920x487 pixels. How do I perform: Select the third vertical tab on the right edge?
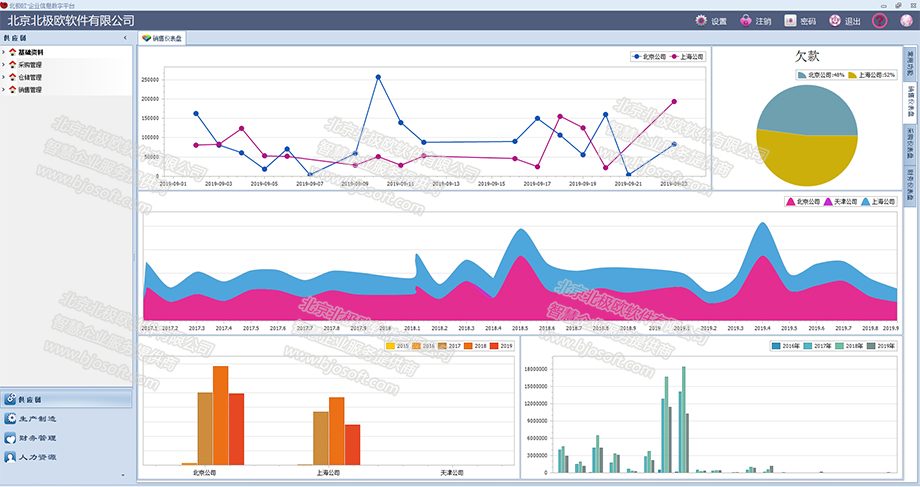910,144
